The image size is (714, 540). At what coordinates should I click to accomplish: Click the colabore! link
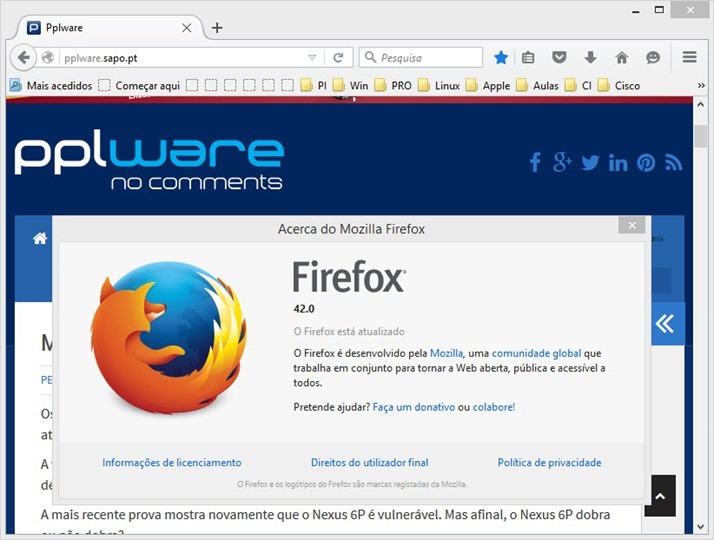[494, 407]
